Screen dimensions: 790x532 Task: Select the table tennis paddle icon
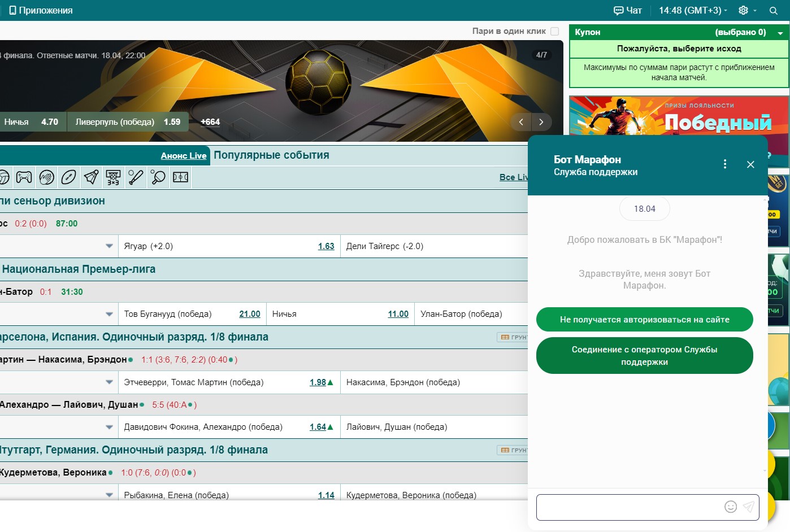tap(158, 177)
